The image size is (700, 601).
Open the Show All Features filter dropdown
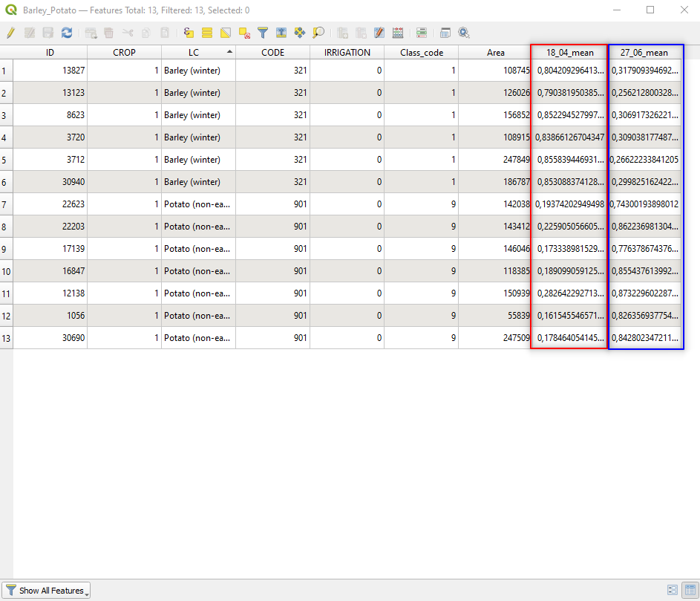pos(46,591)
